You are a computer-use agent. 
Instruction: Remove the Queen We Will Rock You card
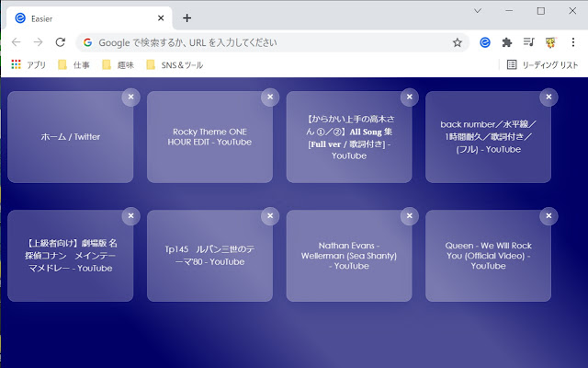tap(548, 216)
